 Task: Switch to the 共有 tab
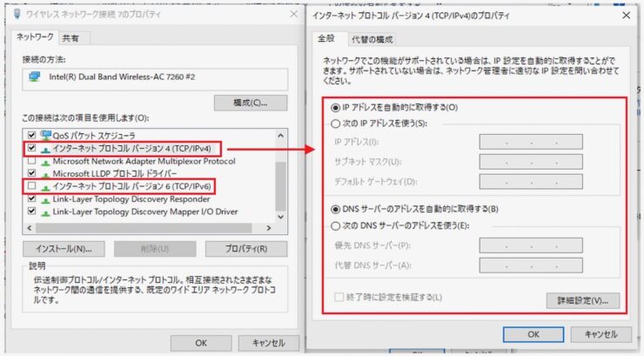69,38
